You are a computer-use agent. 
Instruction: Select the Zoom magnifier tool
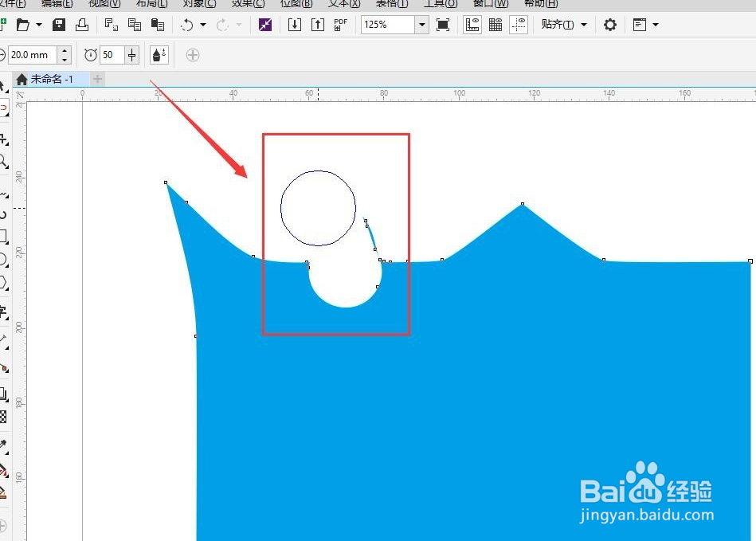coord(3,161)
